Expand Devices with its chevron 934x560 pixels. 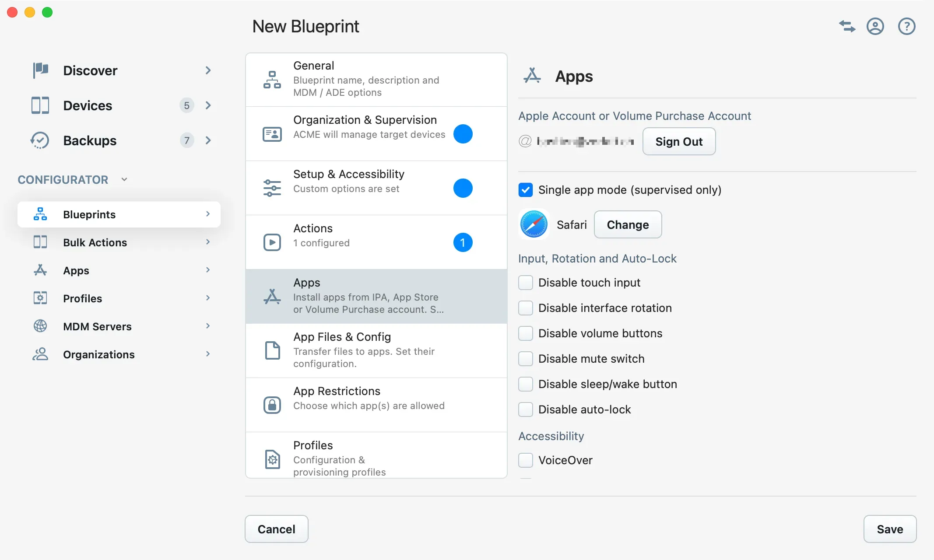pyautogui.click(x=208, y=105)
